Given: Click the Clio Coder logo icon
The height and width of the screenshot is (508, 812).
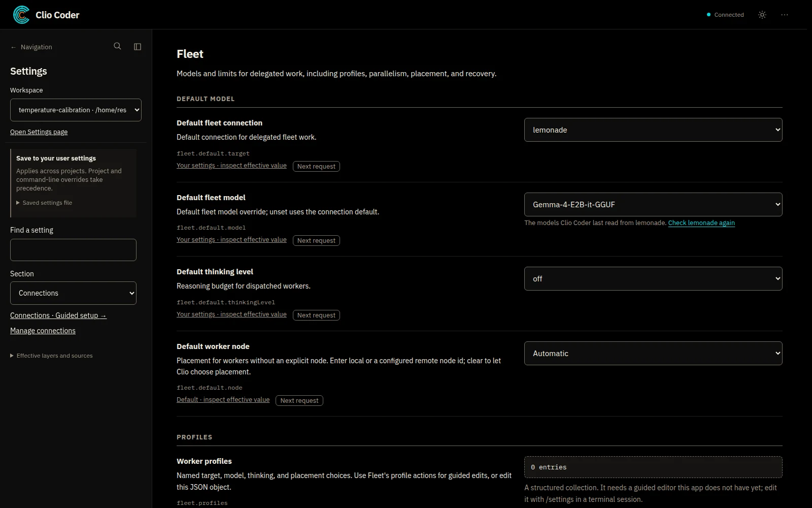Looking at the screenshot, I should click(21, 15).
